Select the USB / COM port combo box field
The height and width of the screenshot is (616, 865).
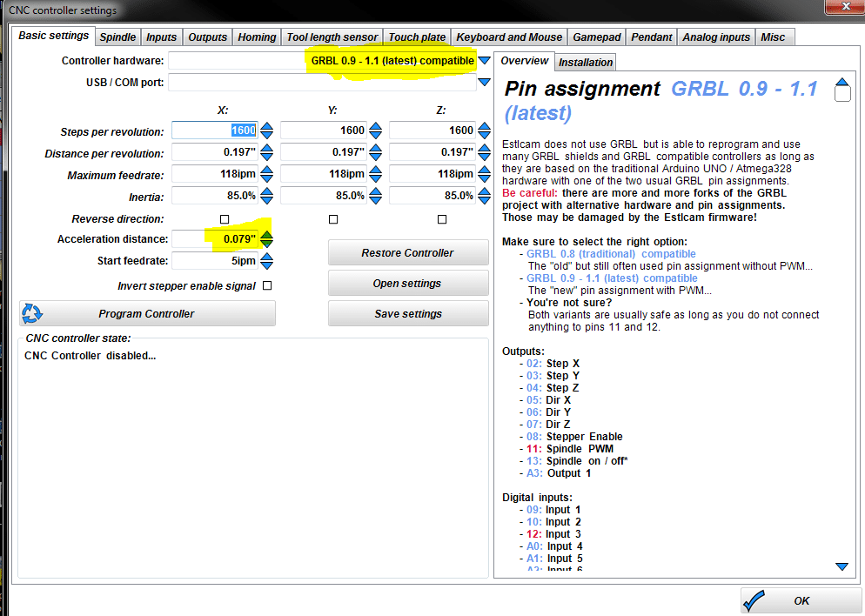[x=322, y=82]
